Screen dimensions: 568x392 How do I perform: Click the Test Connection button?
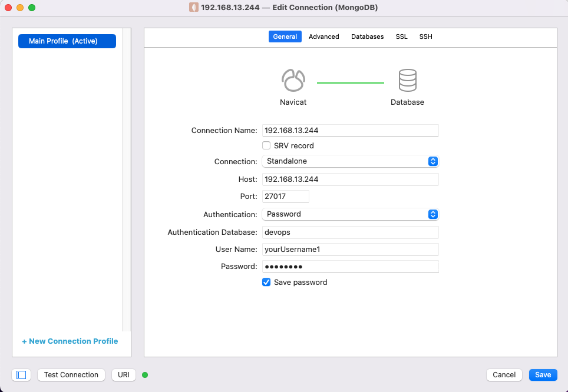(71, 375)
